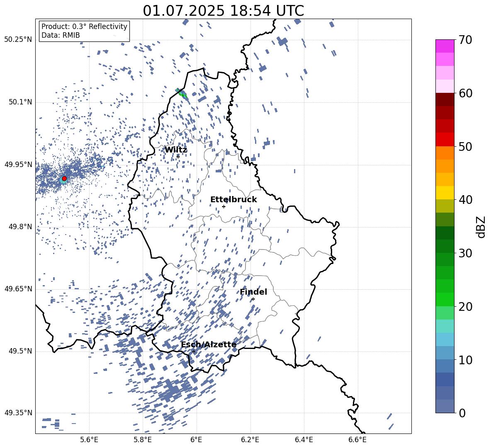Click the 6.6°E longitude label
The width and height of the screenshot is (491, 448).
(357, 440)
